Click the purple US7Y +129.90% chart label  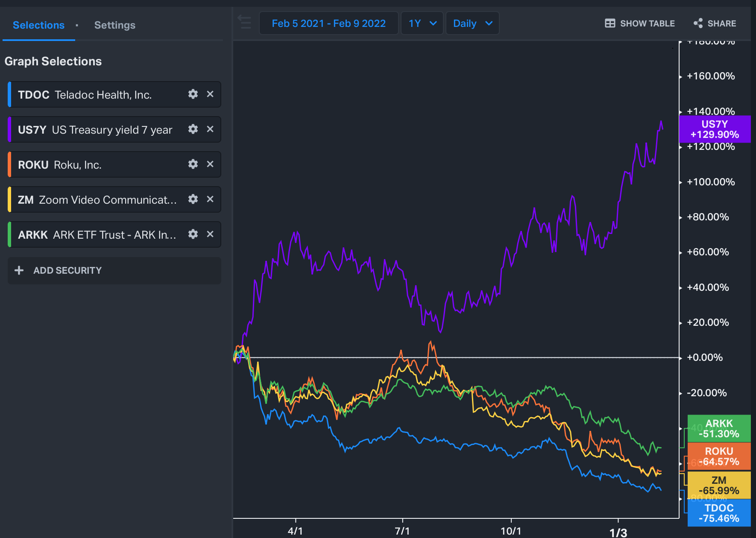[x=715, y=129]
